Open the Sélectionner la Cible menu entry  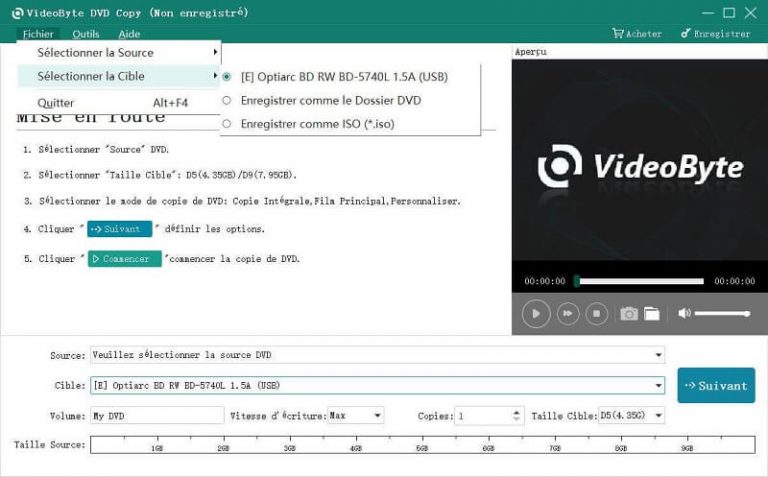pos(119,76)
